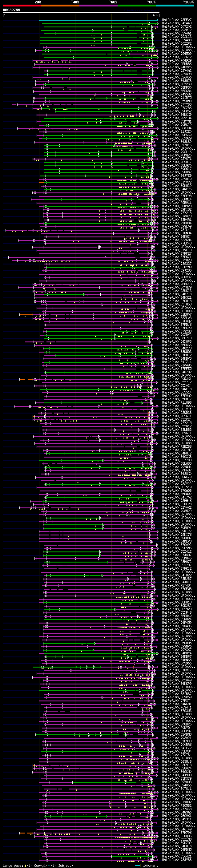Select hit label UniRef100_Q9SIH2

(x=177, y=450)
